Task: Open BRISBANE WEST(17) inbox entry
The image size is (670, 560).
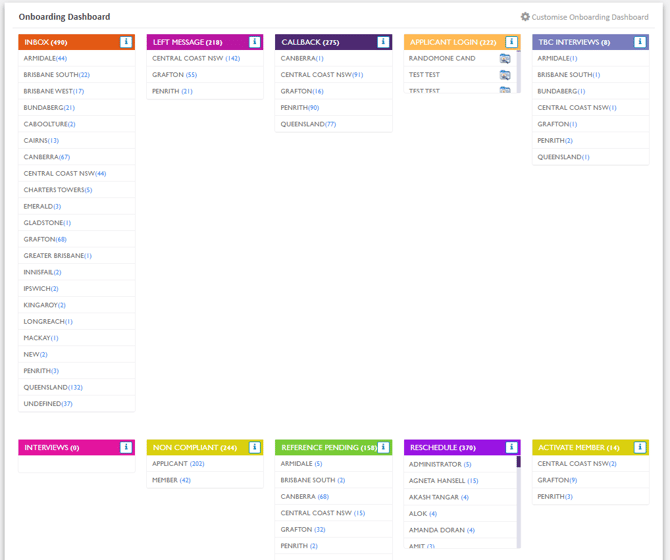Action: pos(54,91)
